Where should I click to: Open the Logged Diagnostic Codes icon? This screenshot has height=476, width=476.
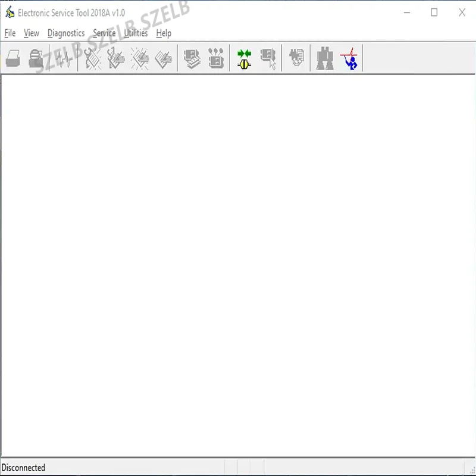point(115,58)
